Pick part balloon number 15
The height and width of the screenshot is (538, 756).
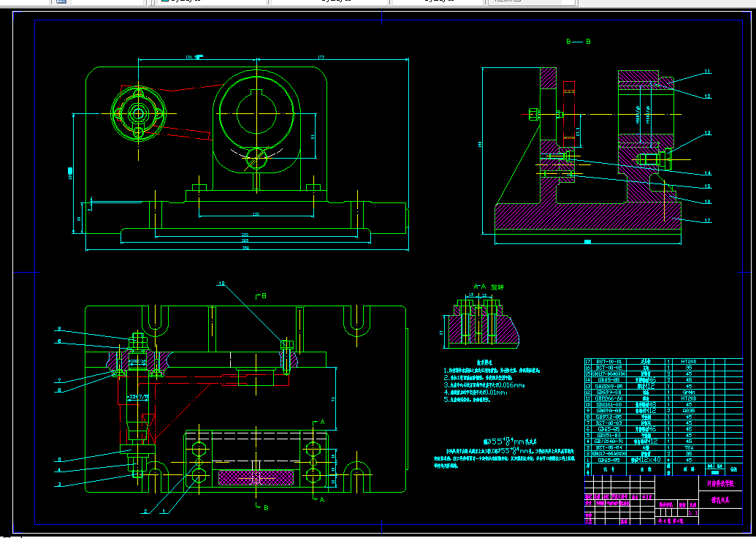(x=707, y=186)
